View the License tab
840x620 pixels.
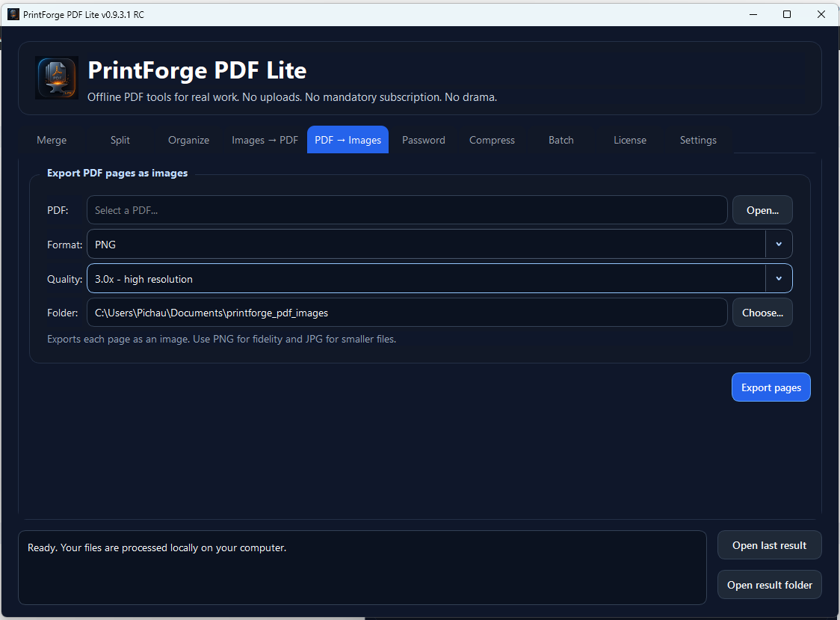(x=629, y=140)
